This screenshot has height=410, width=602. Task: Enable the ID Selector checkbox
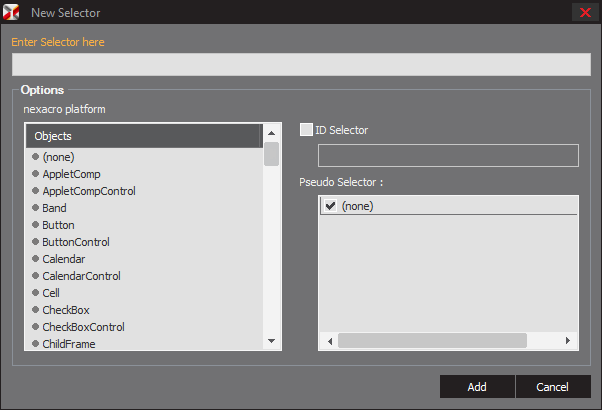pos(306,129)
